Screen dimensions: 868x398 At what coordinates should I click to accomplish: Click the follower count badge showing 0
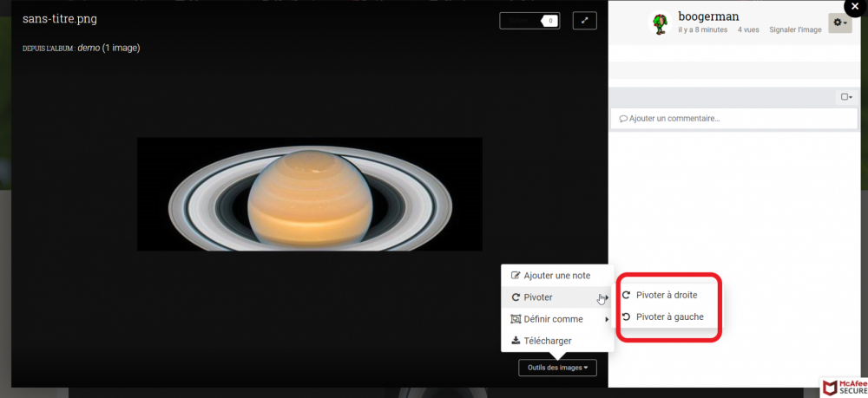[549, 21]
